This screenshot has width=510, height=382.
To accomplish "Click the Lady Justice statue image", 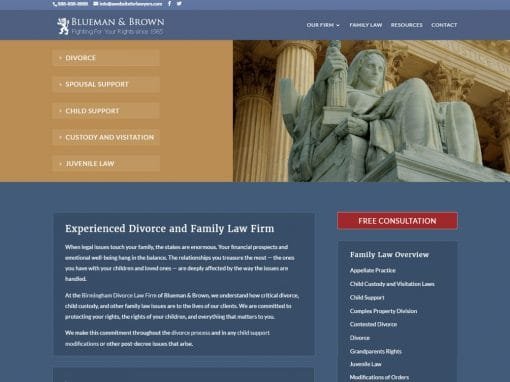I will coord(371,111).
